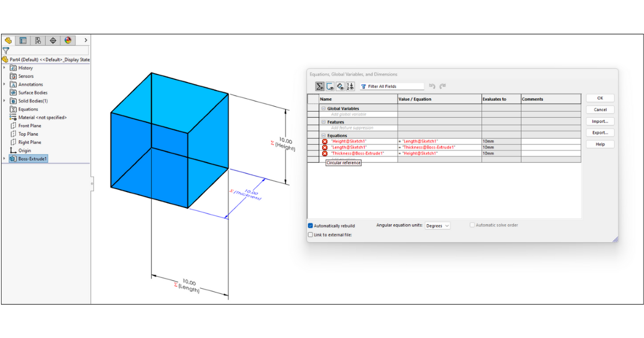The image size is (644, 338).
Task: Switch to Ordered View icon in dialog
Action: click(350, 86)
